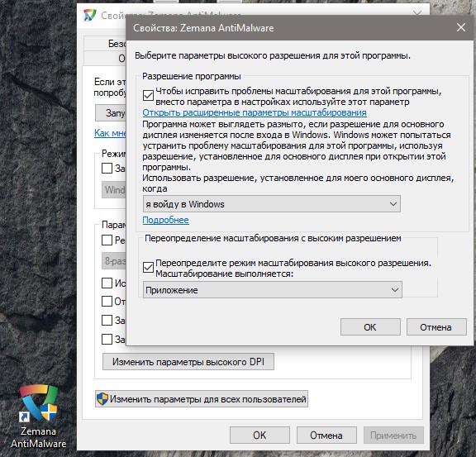Click the Zemana AntiMalware desktop shortcut icon
Image resolution: width=476 pixels, height=457 pixels.
[39, 404]
